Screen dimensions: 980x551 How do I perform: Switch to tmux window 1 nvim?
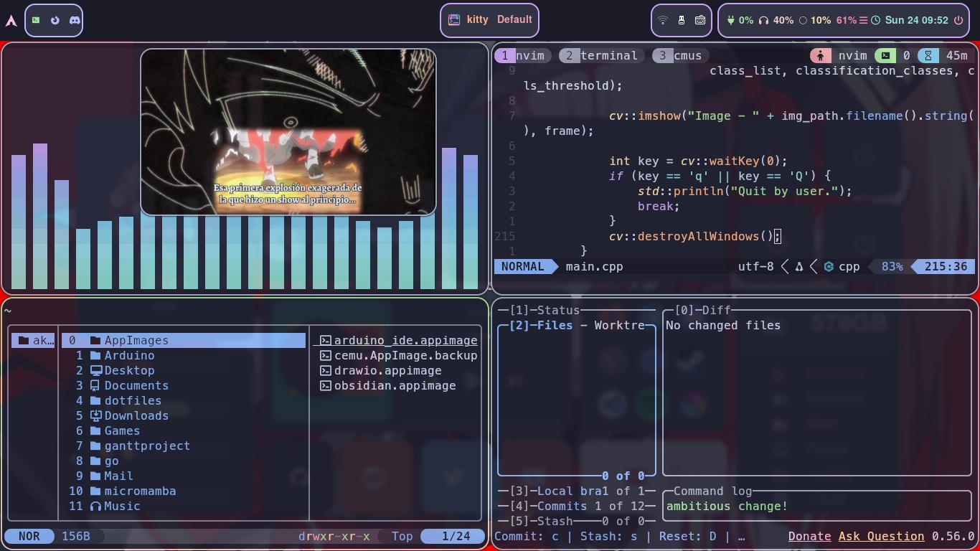click(x=522, y=55)
